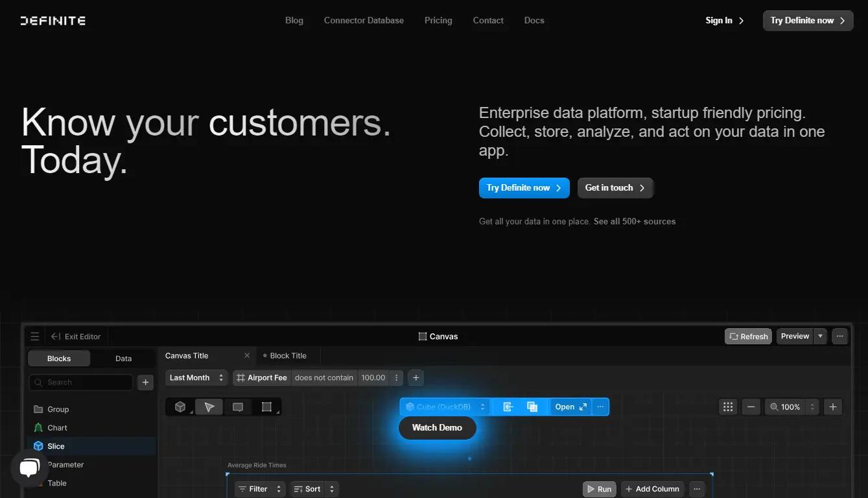Switch to the Blocks panel
This screenshot has height=498, width=868.
(x=59, y=359)
